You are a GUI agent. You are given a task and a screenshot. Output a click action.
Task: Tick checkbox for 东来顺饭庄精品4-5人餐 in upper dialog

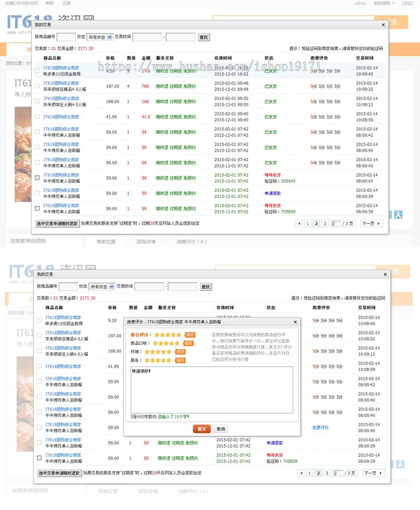coord(37,86)
